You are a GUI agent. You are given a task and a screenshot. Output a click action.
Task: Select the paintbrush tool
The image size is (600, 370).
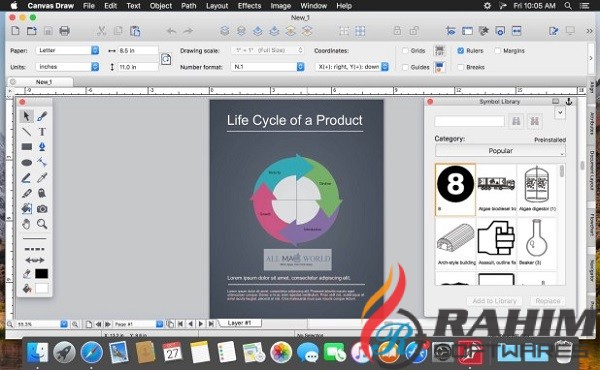pyautogui.click(x=42, y=116)
